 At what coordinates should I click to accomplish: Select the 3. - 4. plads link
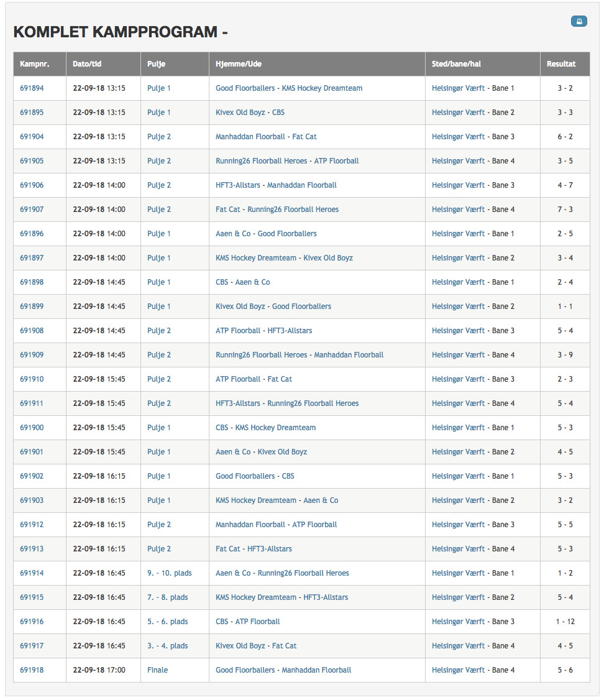(x=168, y=646)
